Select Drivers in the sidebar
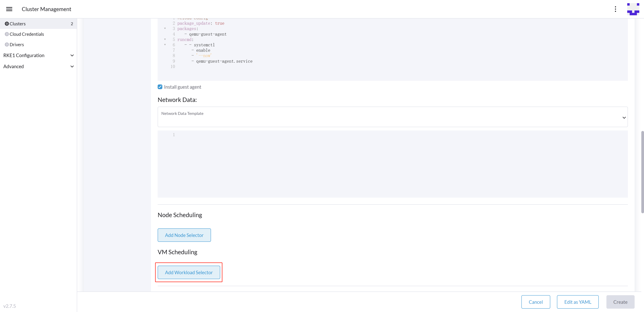644x312 pixels. tap(17, 44)
